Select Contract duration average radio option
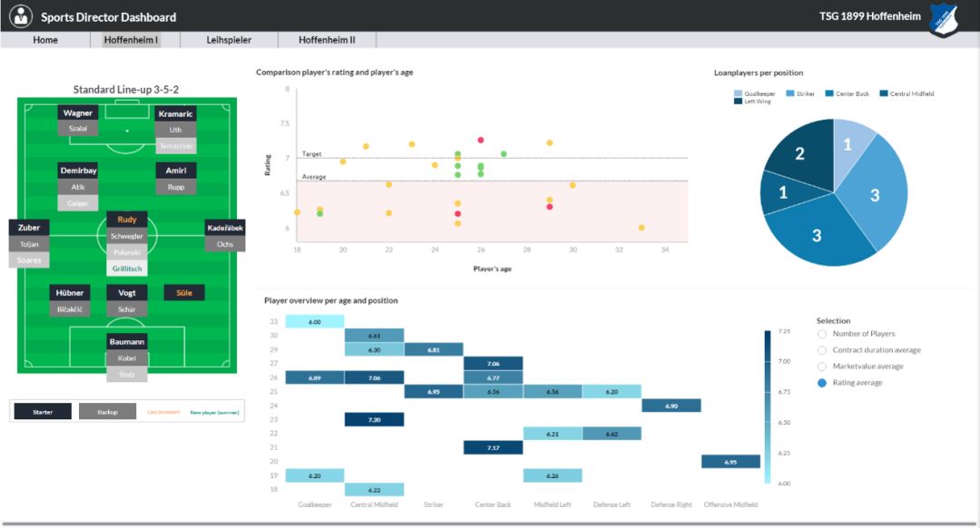The image size is (980, 528). pyautogui.click(x=822, y=350)
